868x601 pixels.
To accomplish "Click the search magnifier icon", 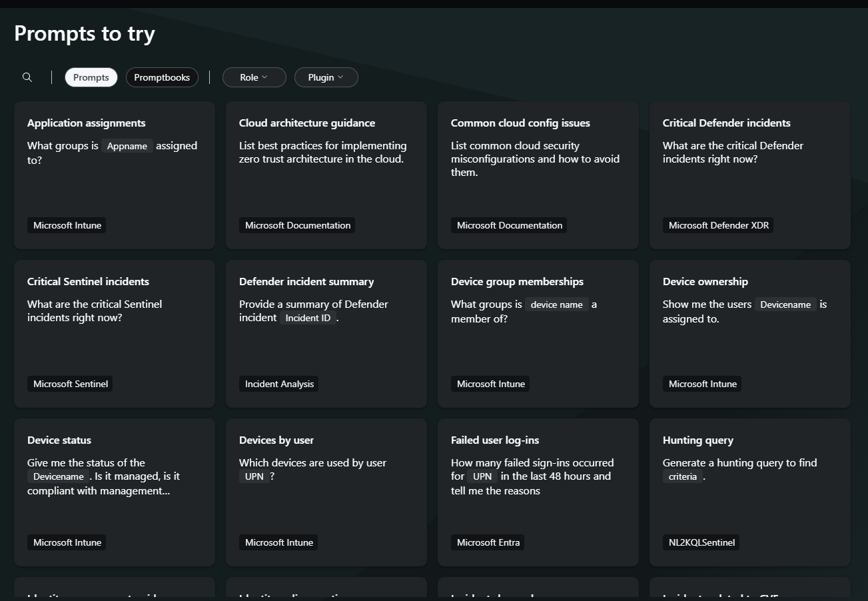I will (x=27, y=77).
